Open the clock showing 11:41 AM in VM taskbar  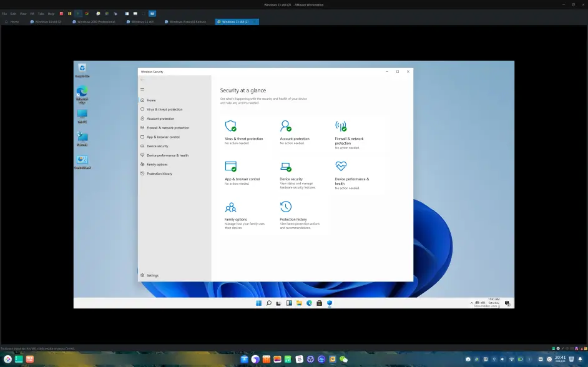494,301
